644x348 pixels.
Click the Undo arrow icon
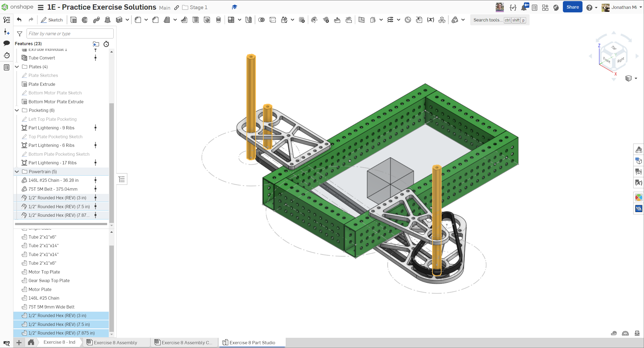(19, 20)
